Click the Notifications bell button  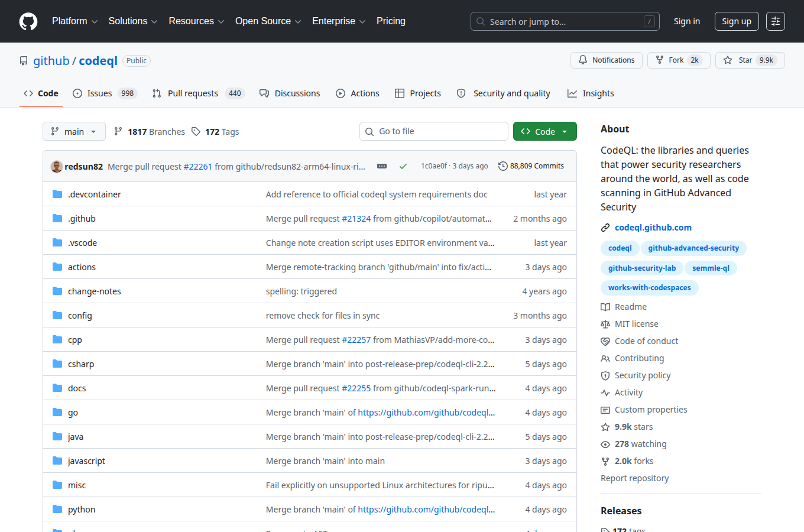coord(607,60)
